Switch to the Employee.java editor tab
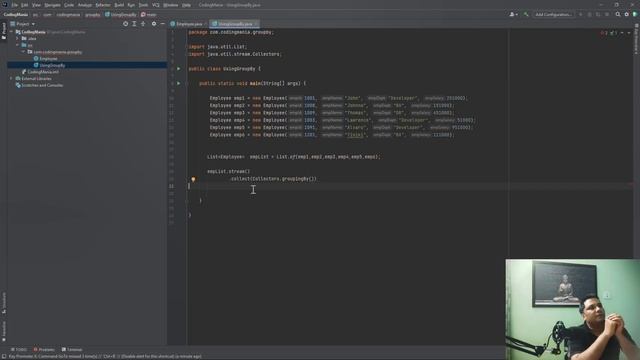Image resolution: width=640 pixels, height=360 pixels. pyautogui.click(x=189, y=24)
